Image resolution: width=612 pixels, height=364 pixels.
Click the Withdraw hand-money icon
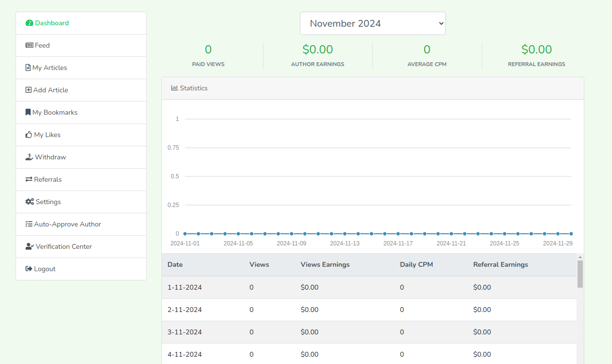pyautogui.click(x=29, y=157)
